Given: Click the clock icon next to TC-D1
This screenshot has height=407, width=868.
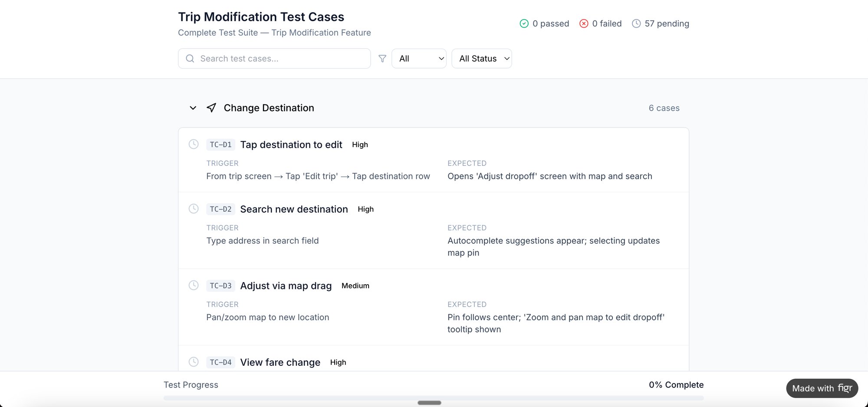Looking at the screenshot, I should [x=194, y=144].
